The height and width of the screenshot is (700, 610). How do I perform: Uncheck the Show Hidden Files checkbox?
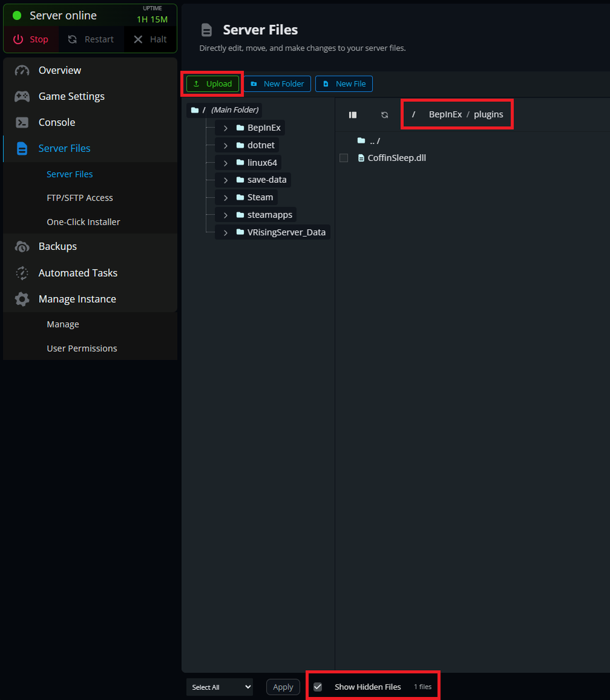[x=318, y=687]
